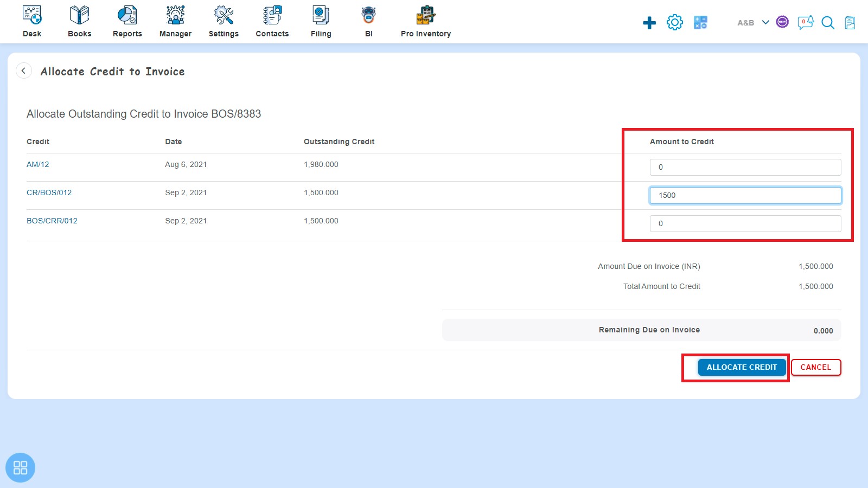Focus Amount to Credit field for BOS/CRR/012

(745, 223)
